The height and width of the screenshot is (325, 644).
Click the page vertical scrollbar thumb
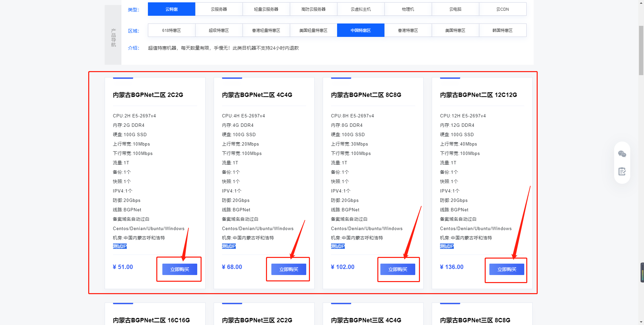pyautogui.click(x=641, y=50)
